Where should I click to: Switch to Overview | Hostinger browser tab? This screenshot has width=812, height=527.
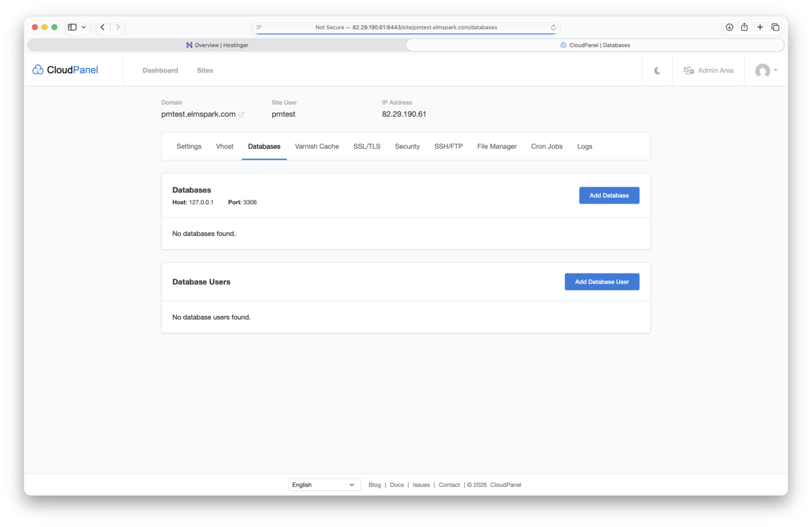[217, 45]
